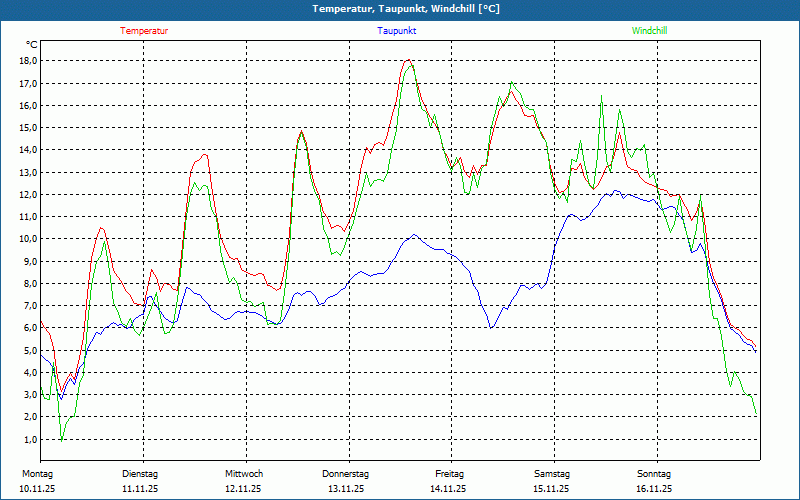Image resolution: width=800 pixels, height=500 pixels.
Task: Select the 18,0 value on the y-axis
Action: pos(27,60)
